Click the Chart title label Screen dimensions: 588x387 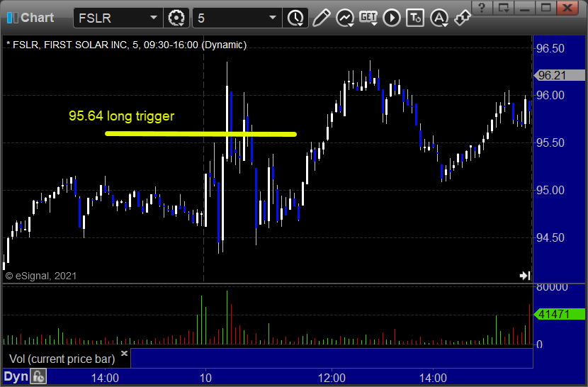pos(37,18)
